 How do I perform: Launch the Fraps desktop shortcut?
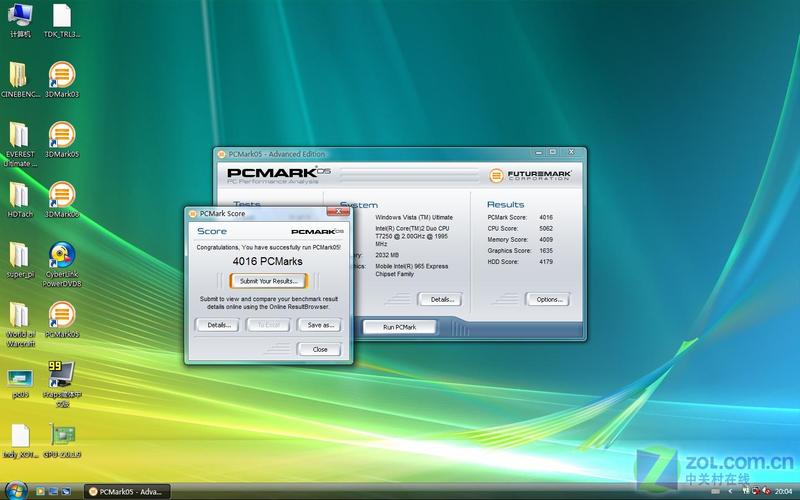(62, 384)
